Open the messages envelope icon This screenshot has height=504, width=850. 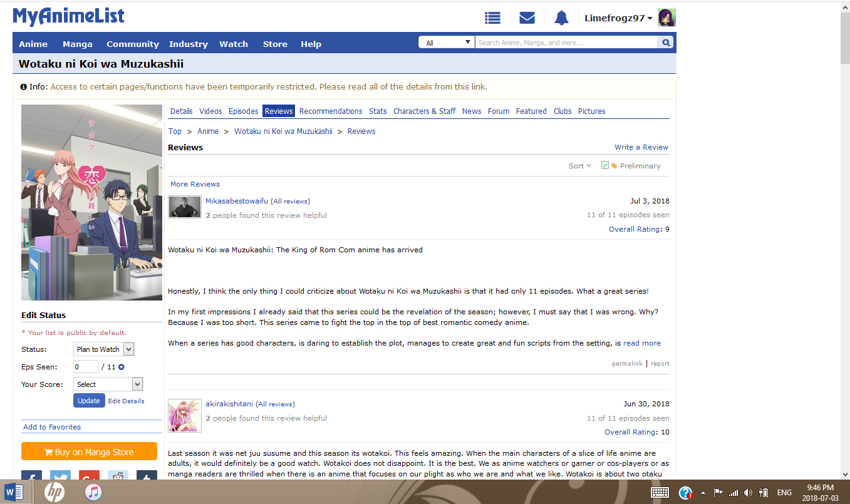pyautogui.click(x=527, y=18)
